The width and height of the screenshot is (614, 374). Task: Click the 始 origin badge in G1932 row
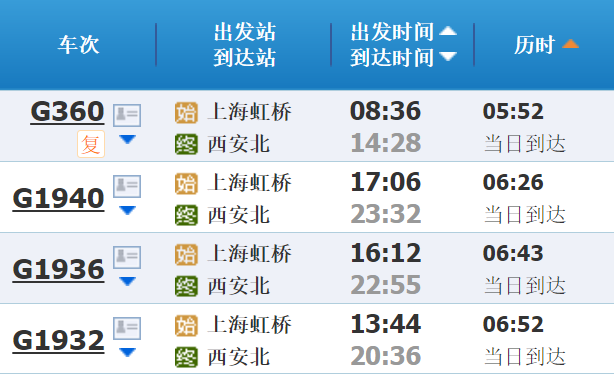(x=186, y=325)
